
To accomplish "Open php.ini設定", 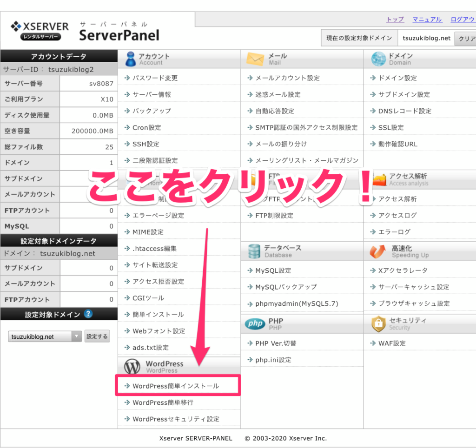I will point(273,360).
